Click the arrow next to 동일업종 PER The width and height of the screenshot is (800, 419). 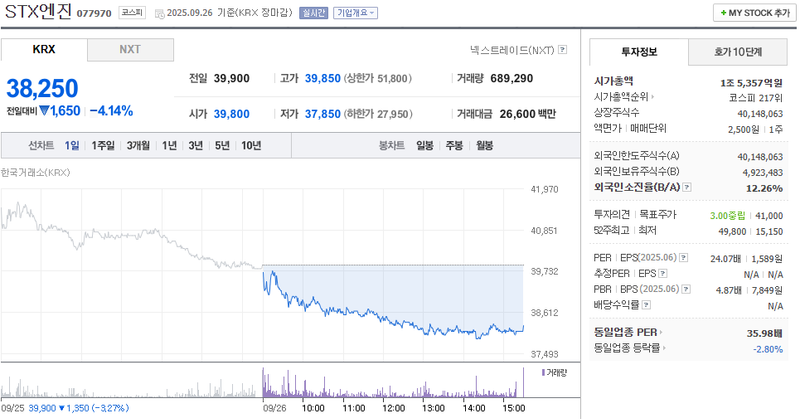(661, 332)
